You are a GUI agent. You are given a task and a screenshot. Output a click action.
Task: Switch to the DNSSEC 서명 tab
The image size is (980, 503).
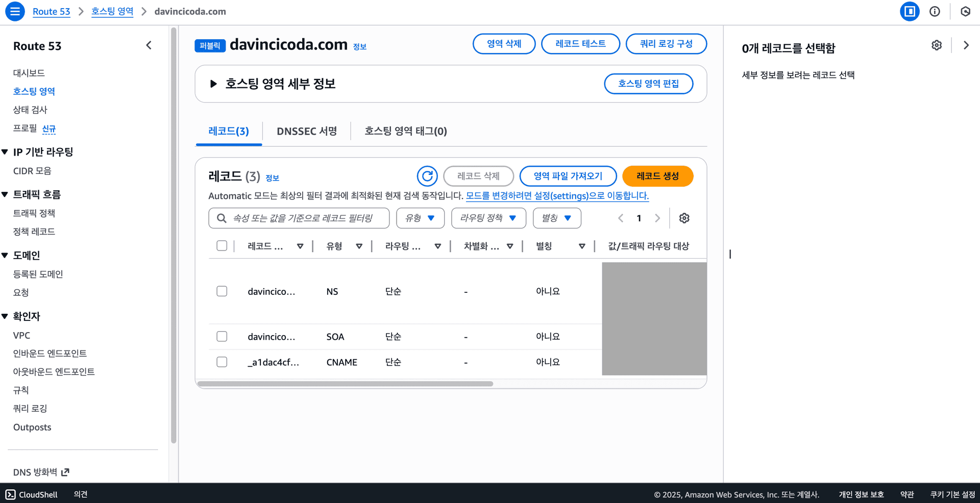pyautogui.click(x=306, y=131)
